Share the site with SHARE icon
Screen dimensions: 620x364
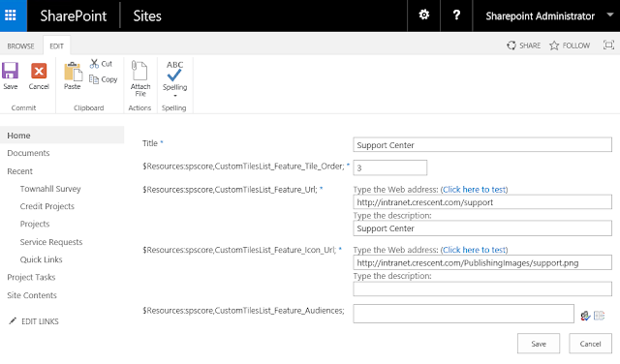[x=511, y=45]
